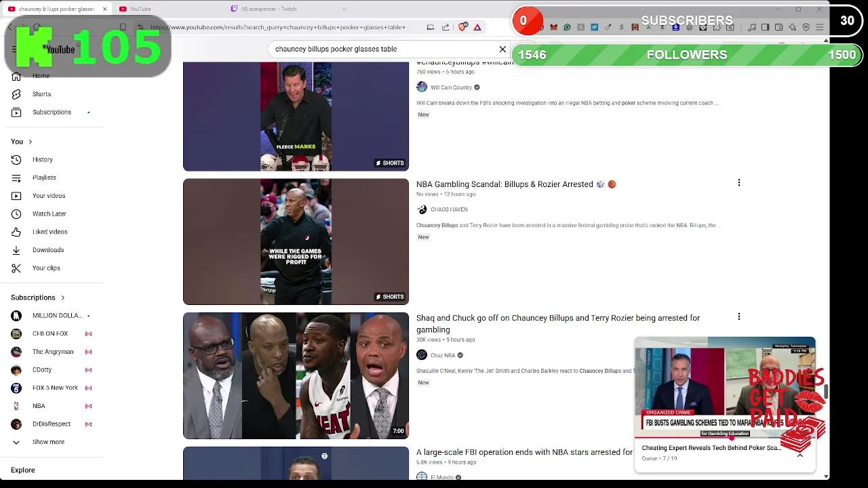Click the Brave VPN shield icon
The width and height of the screenshot is (868, 488).
pos(806,27)
